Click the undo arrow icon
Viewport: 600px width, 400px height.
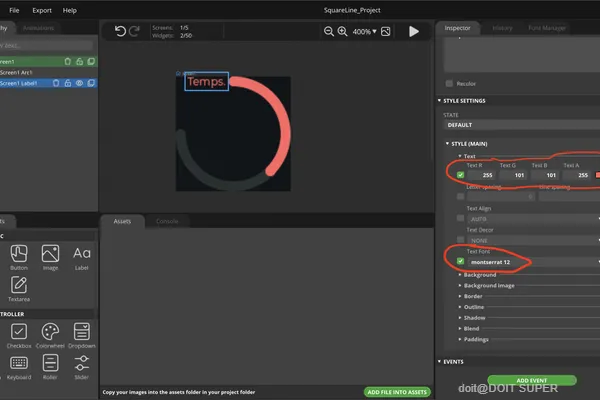(120, 31)
